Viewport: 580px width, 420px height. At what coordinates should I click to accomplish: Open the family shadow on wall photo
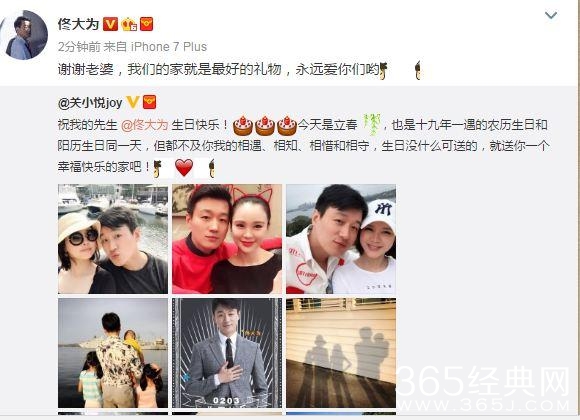pos(341,353)
